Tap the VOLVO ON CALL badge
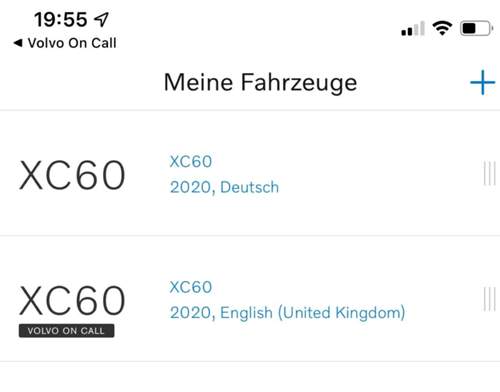The height and width of the screenshot is (392, 500). coord(66,331)
